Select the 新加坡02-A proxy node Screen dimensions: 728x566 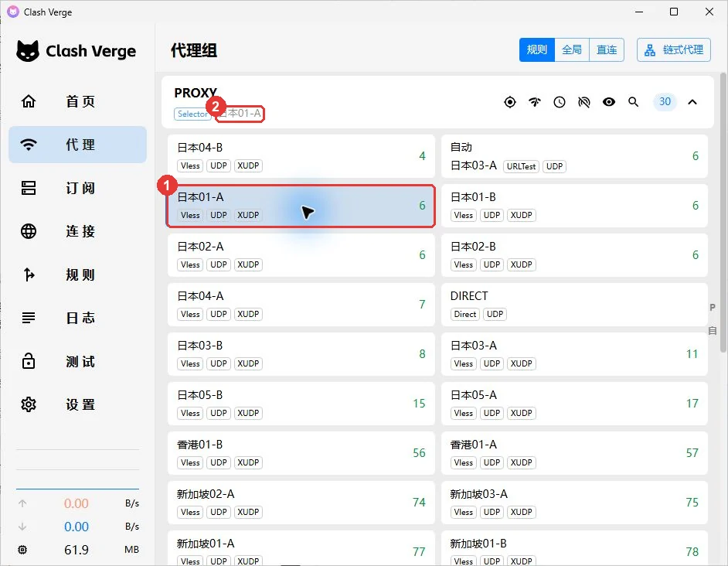click(301, 503)
